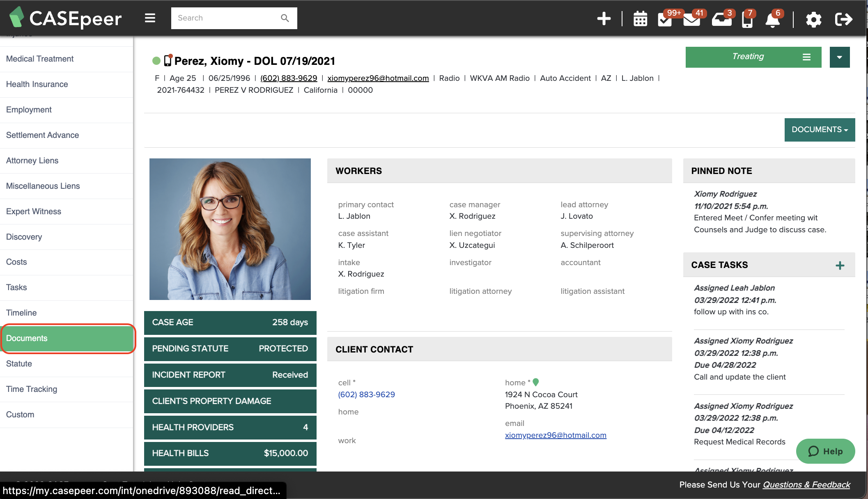868x499 pixels.
Task: Open Employment in sidebar
Action: click(67, 110)
